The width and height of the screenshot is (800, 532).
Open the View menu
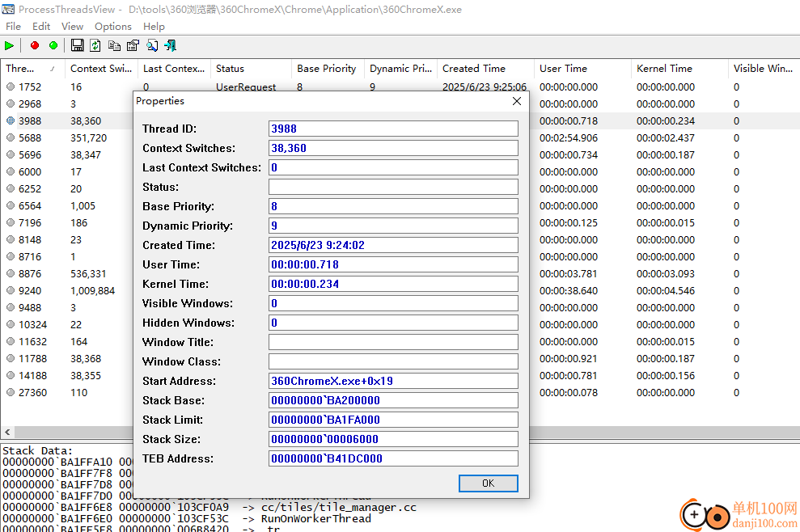pos(73,27)
